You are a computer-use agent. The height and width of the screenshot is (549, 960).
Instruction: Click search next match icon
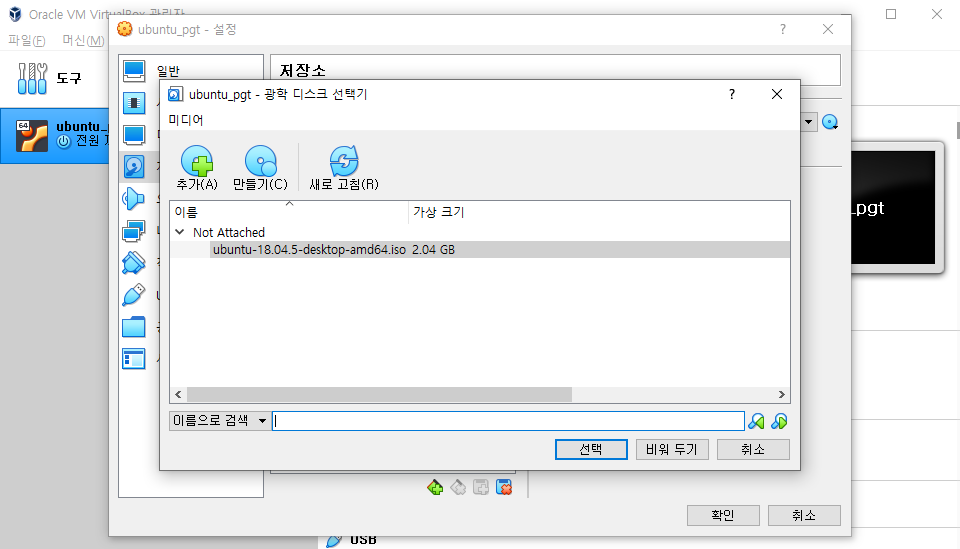point(779,421)
